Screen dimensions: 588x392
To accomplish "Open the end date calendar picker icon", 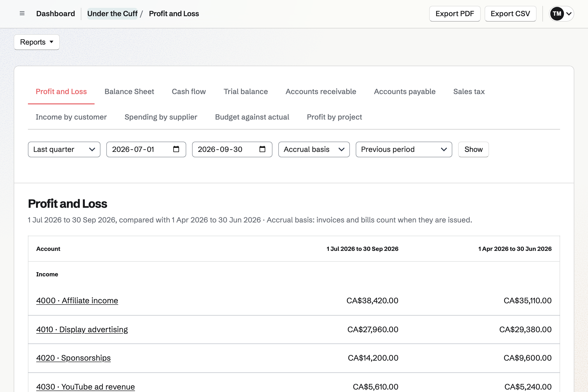I will [x=262, y=149].
